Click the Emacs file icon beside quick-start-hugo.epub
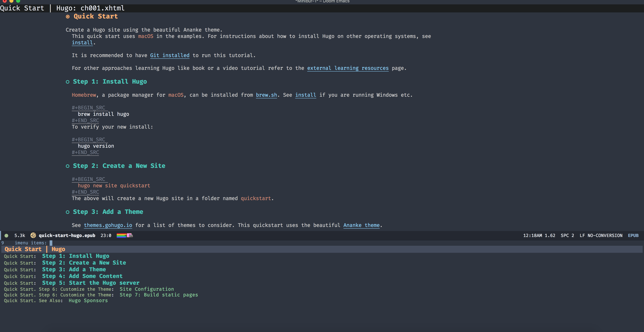The width and height of the screenshot is (644, 332). click(x=33, y=235)
